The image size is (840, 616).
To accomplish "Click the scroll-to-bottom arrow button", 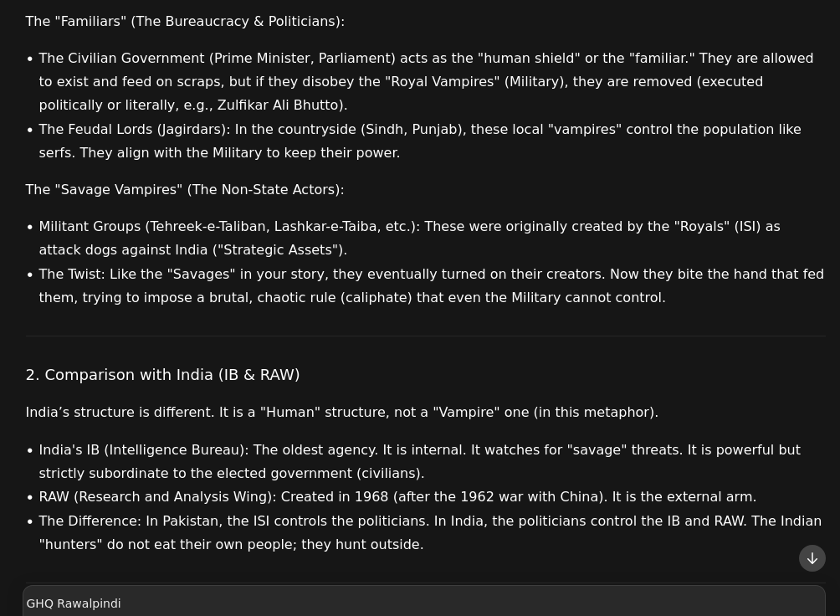I will pyautogui.click(x=812, y=558).
